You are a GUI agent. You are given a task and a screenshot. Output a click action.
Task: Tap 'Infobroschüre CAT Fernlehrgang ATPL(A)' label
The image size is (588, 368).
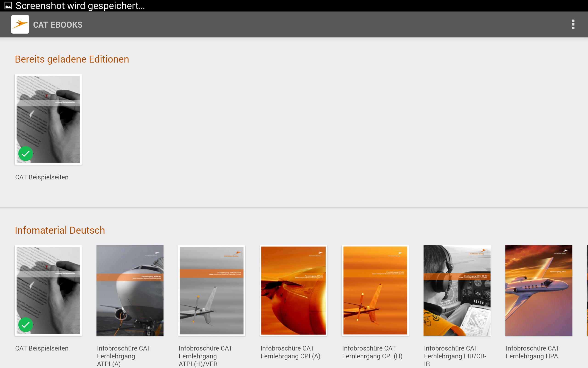pos(124,356)
